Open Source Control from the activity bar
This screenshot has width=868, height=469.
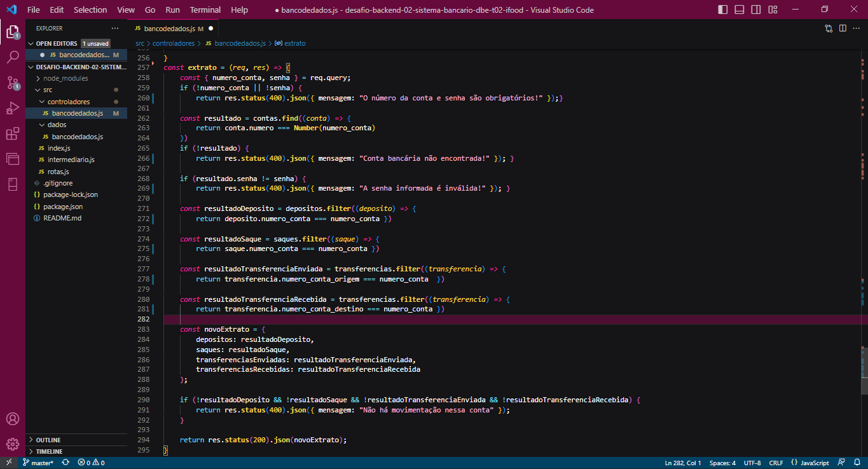pyautogui.click(x=13, y=83)
